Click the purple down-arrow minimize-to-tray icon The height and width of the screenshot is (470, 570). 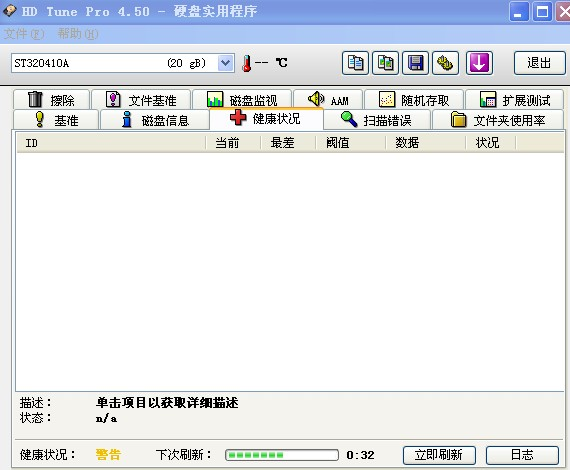[479, 63]
